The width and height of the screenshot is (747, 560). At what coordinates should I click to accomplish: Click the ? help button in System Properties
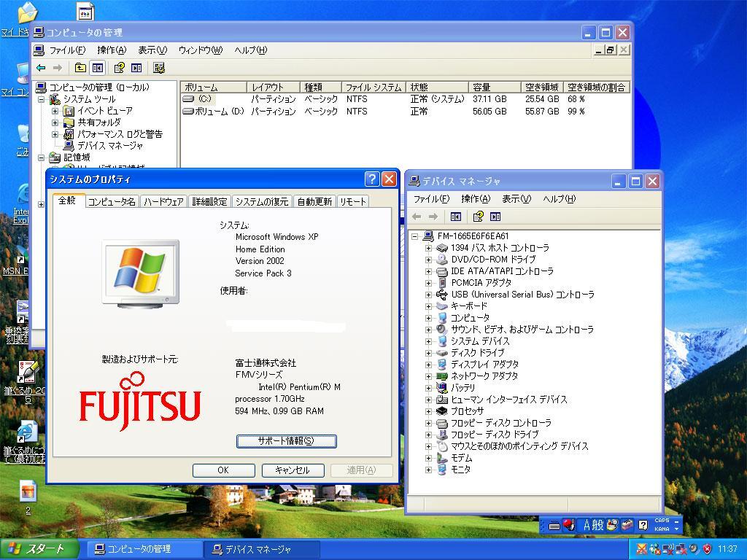pos(372,179)
